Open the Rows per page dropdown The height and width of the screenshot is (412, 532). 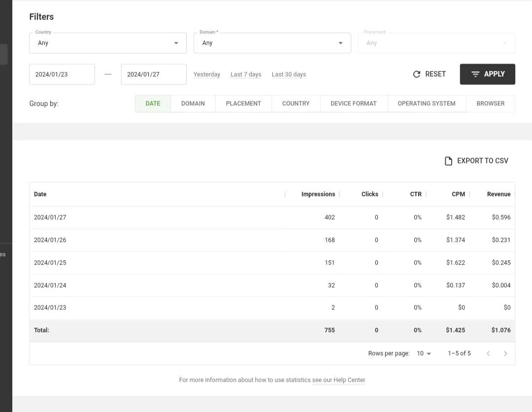point(424,353)
